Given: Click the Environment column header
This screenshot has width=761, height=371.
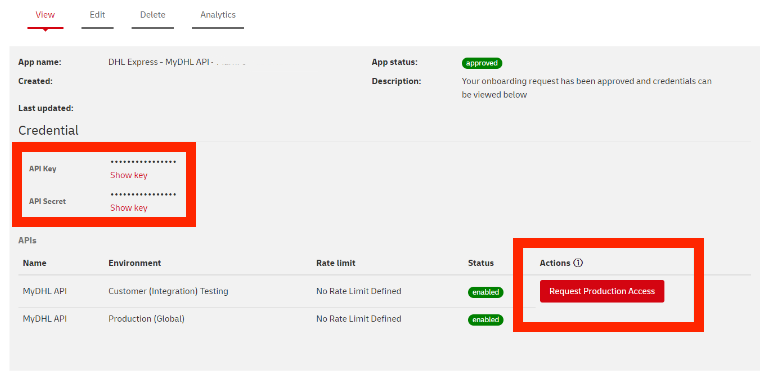Looking at the screenshot, I should (x=134, y=263).
